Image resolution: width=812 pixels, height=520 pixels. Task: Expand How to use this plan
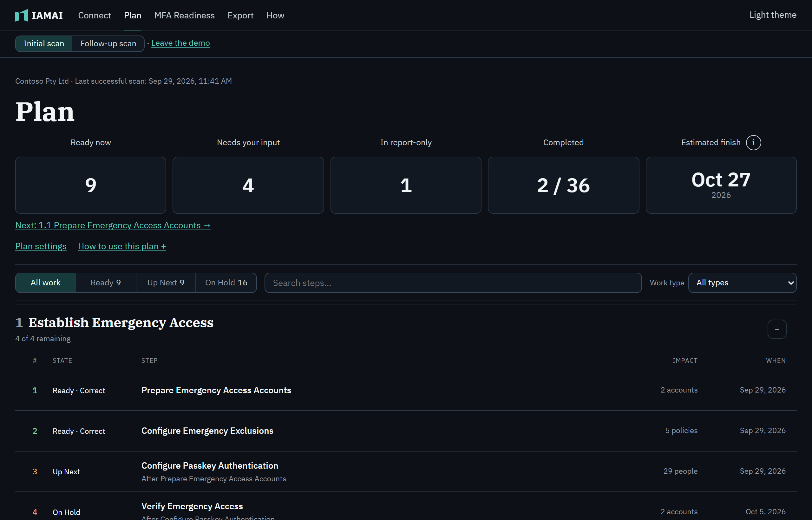point(122,246)
